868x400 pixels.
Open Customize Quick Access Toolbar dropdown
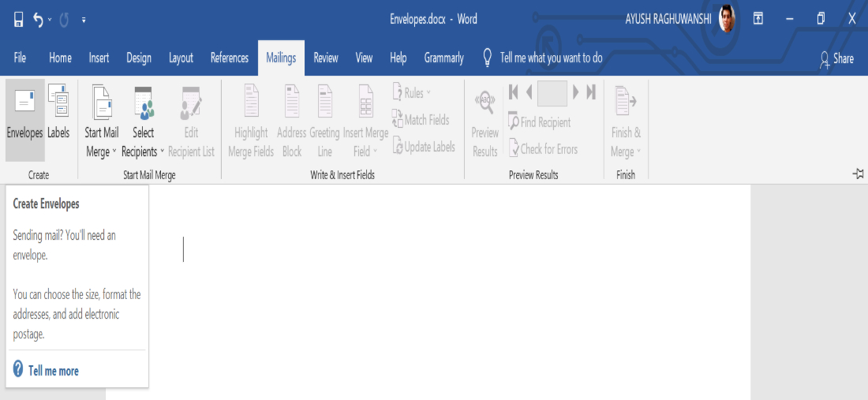coord(84,20)
